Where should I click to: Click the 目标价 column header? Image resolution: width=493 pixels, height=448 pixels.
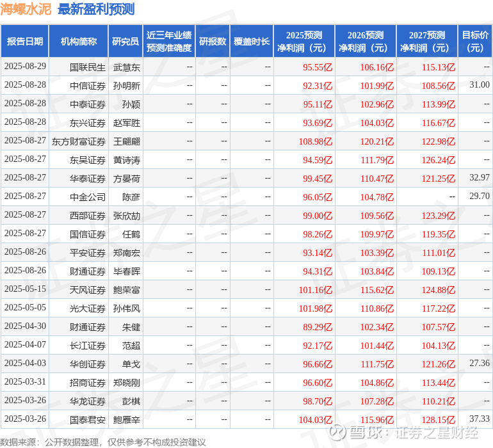[x=475, y=41]
